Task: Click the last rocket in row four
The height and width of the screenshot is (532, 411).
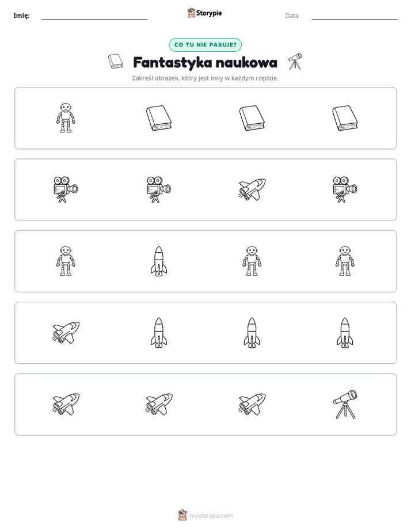Action: coord(345,333)
